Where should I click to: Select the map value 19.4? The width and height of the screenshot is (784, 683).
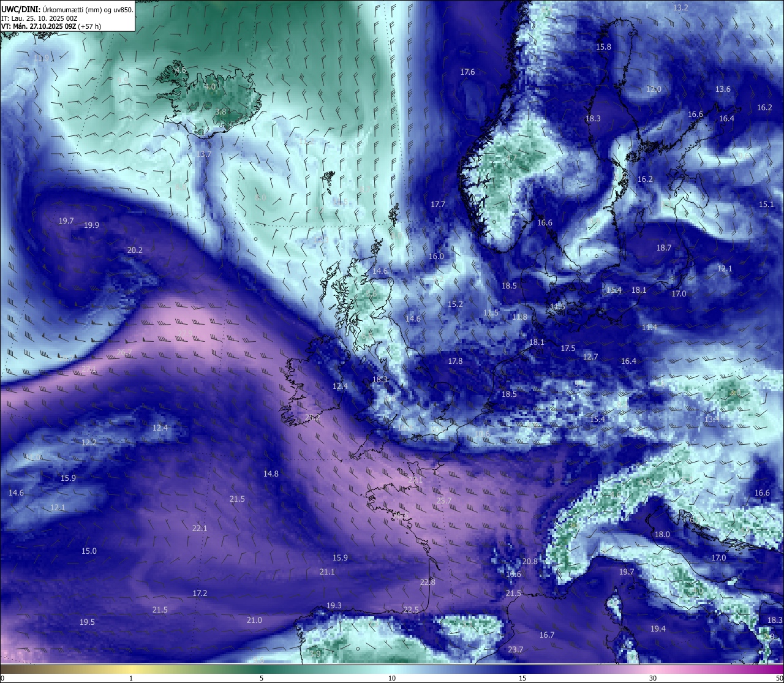tap(658, 629)
